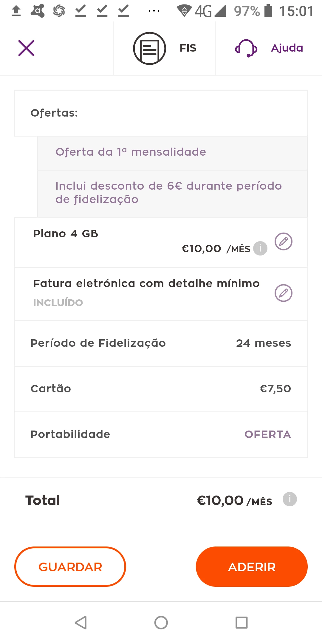Tap the Período de Fidelização row
322x644 pixels.
(x=161, y=343)
